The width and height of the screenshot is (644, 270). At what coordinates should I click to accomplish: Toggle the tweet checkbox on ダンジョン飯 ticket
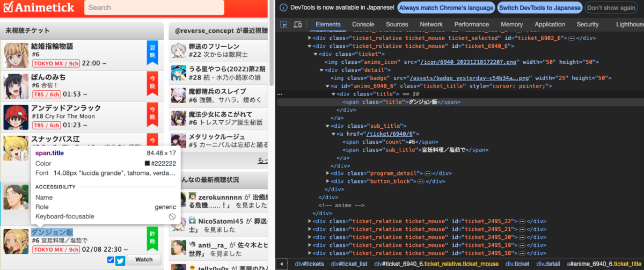(111, 260)
